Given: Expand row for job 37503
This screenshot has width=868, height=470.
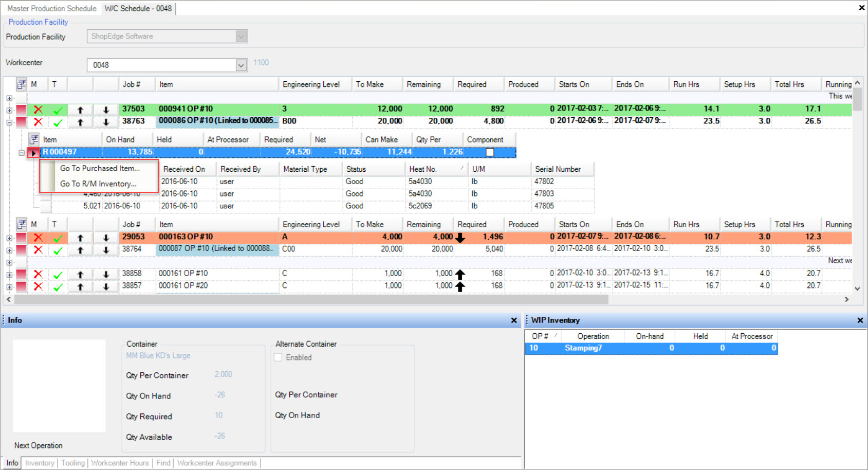Looking at the screenshot, I should coord(9,110).
